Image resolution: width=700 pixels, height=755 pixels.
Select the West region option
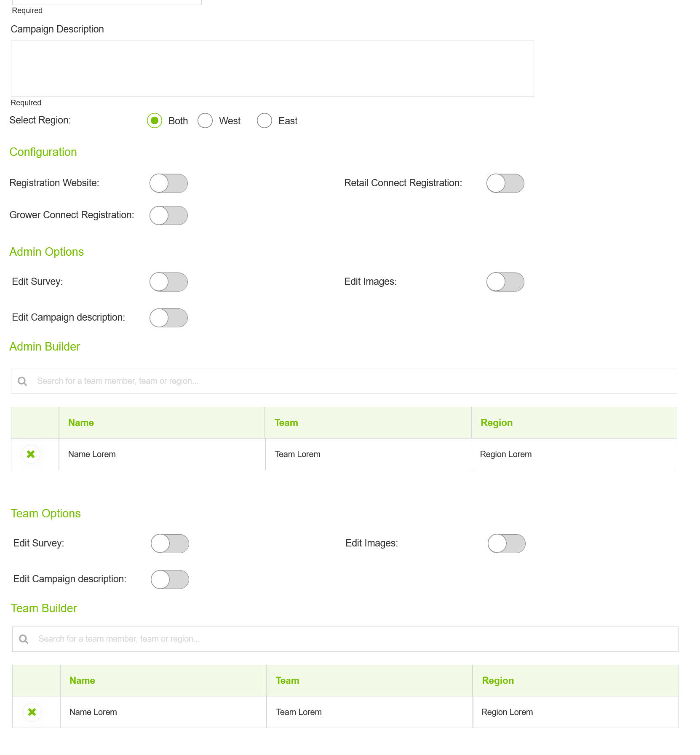(205, 120)
